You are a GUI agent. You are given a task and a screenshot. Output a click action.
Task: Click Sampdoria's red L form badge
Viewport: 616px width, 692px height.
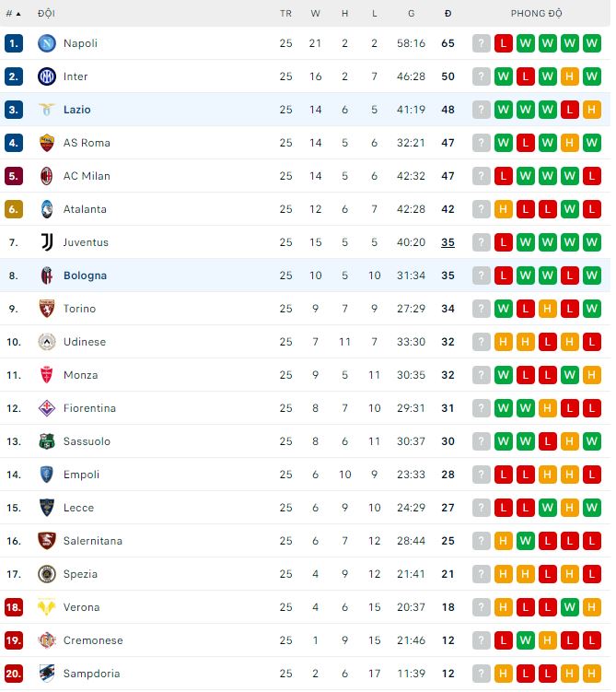coord(526,674)
